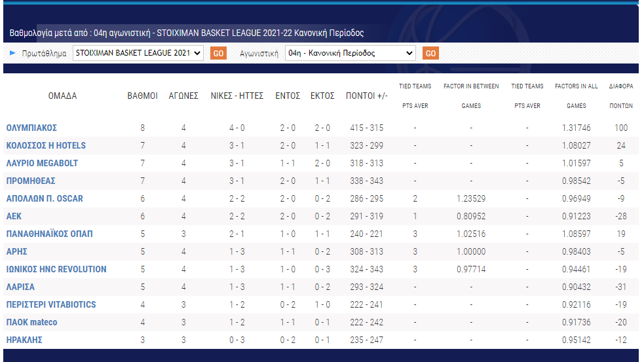
Task: Click points value 222 - 242
Action: tap(367, 322)
